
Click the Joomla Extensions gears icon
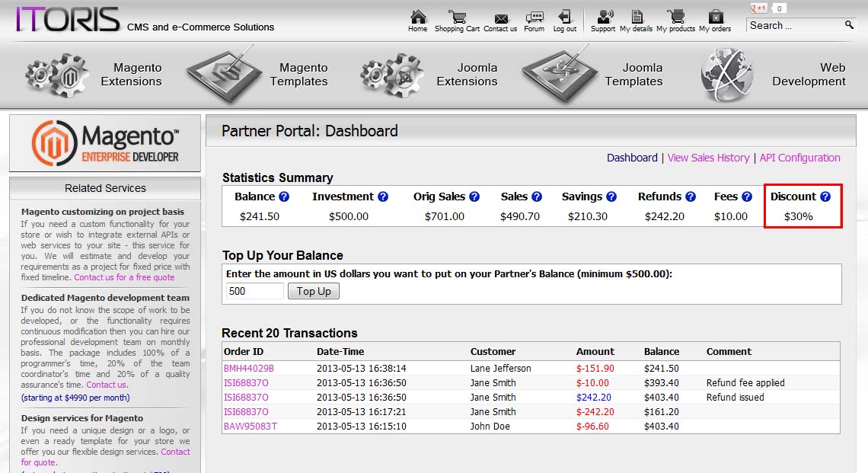click(x=392, y=75)
